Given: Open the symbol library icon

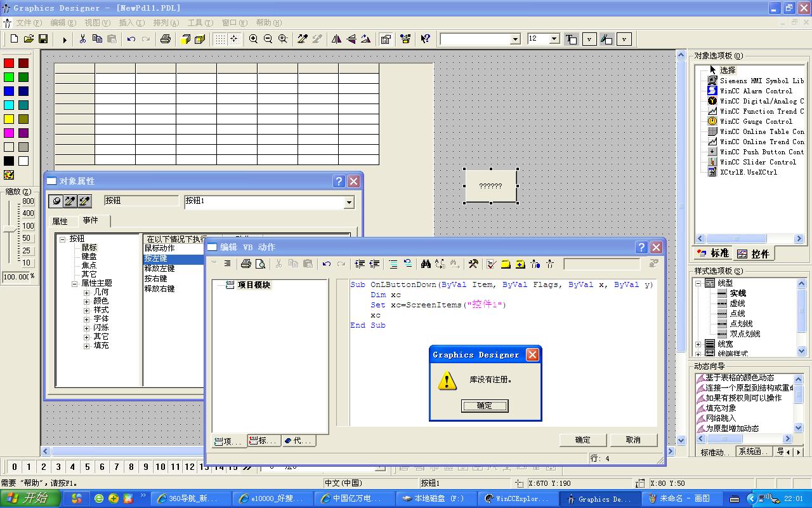Looking at the screenshot, I should pos(405,39).
